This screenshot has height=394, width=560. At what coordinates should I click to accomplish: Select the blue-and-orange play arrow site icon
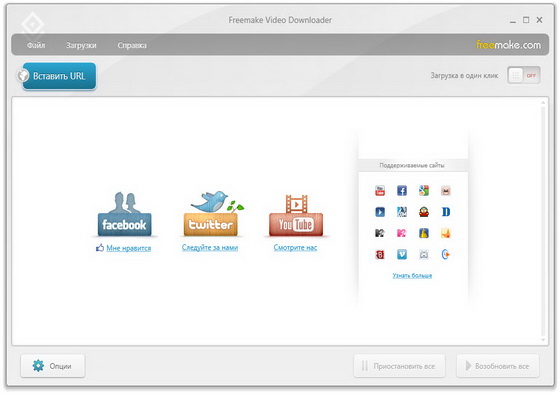click(445, 254)
